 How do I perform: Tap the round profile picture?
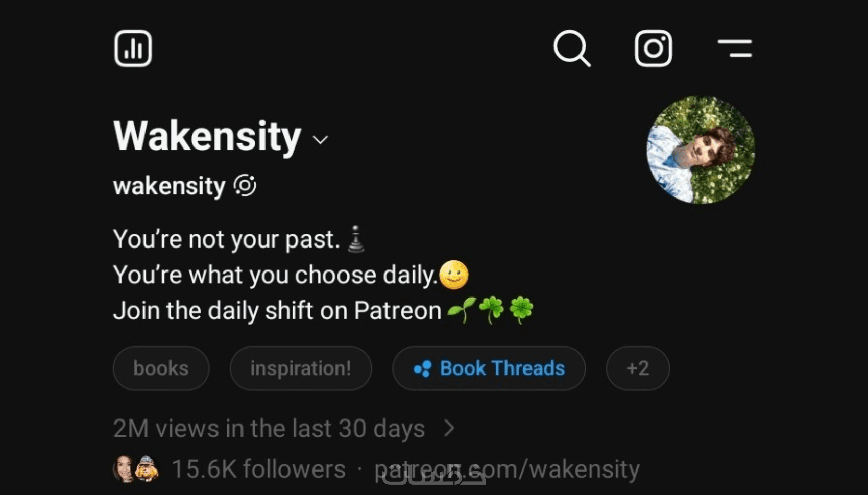(701, 150)
